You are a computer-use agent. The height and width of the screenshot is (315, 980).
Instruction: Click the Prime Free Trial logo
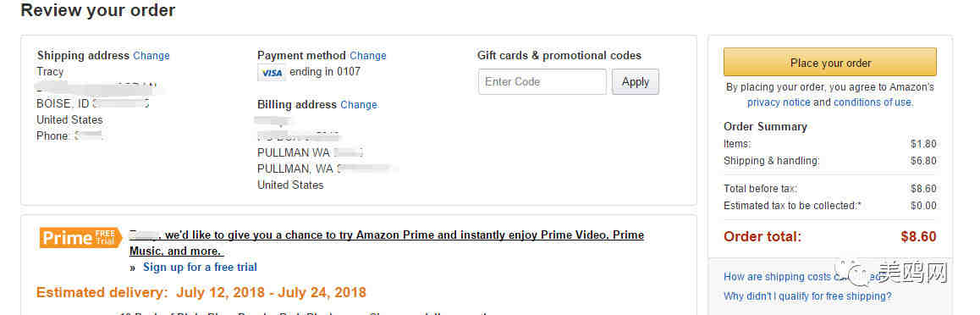click(81, 237)
